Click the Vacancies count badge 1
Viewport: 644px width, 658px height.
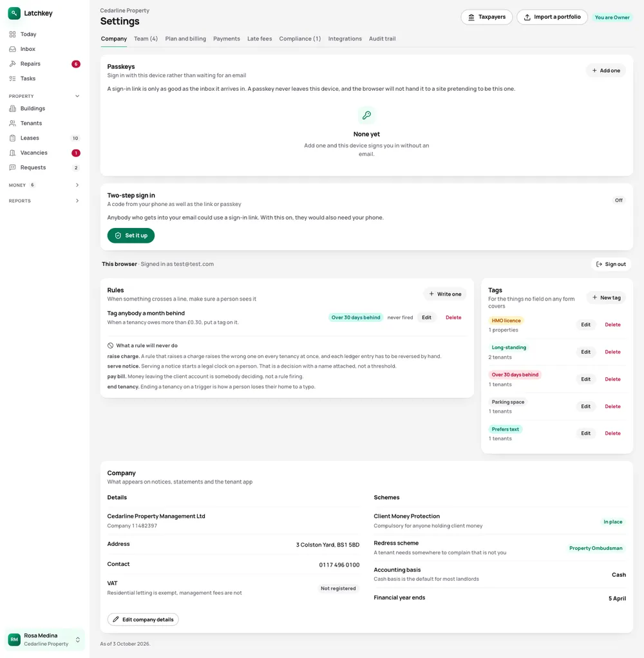(x=76, y=153)
